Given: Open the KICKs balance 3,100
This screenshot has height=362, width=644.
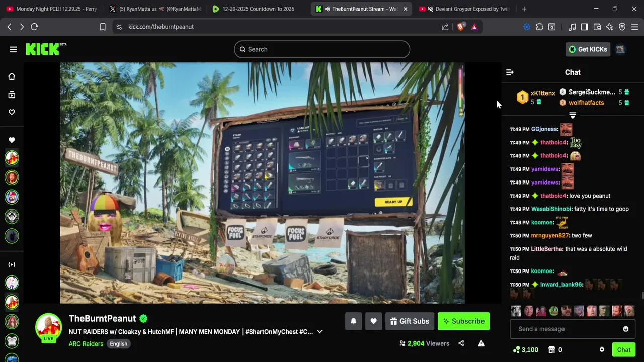Looking at the screenshot, I should click(x=525, y=350).
